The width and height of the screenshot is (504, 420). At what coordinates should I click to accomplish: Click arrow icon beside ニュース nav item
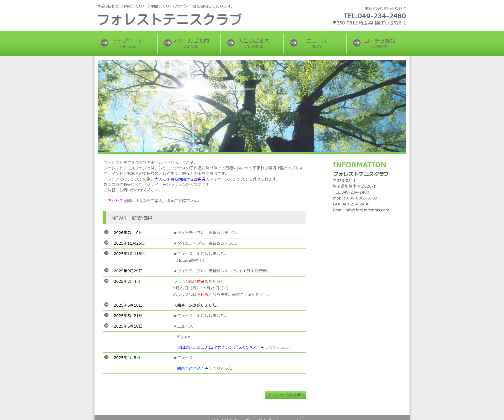click(x=294, y=43)
